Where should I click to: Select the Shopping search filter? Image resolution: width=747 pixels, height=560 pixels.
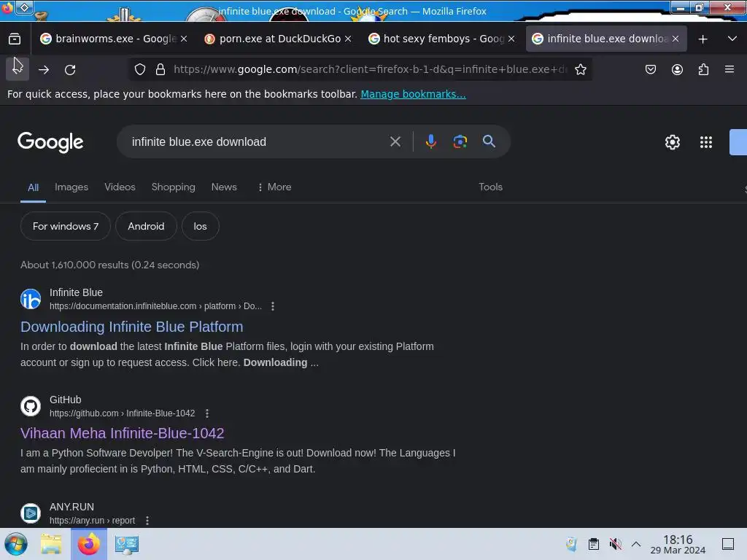[174, 187]
